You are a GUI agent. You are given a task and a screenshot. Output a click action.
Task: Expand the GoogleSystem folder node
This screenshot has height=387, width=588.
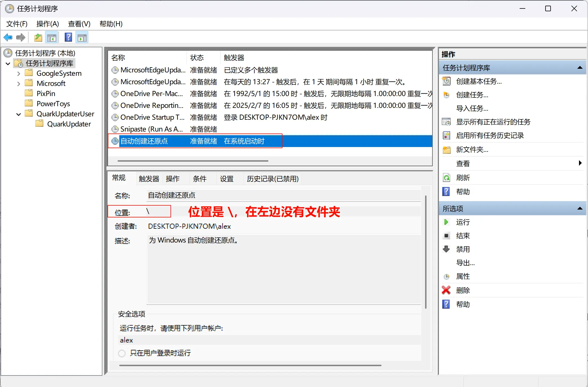tap(19, 74)
